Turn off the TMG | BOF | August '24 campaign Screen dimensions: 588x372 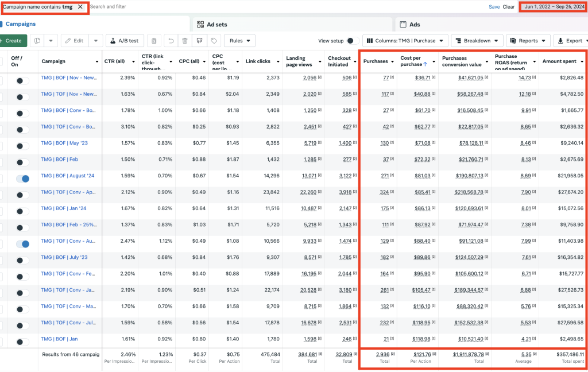point(22,179)
